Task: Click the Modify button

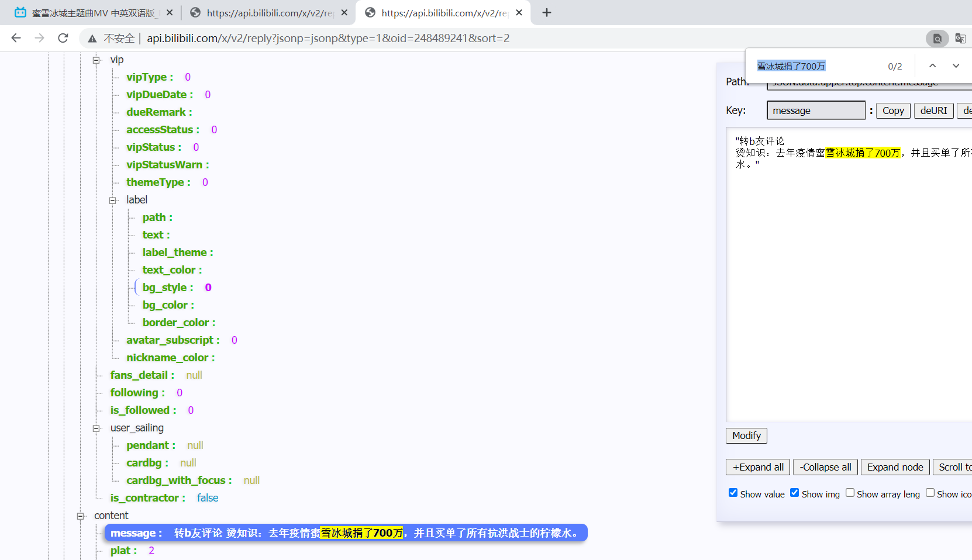Action: 746,435
